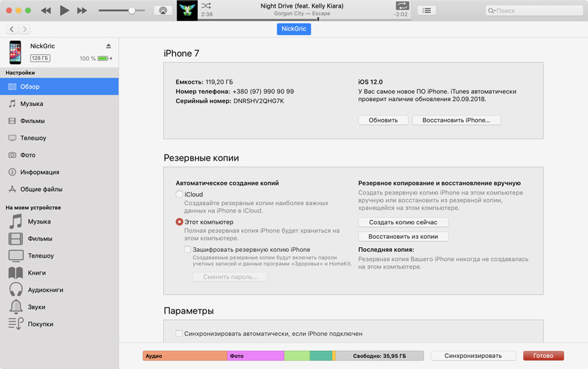This screenshot has height=369, width=588.
Task: Click Восстановить из копии
Action: [403, 237]
